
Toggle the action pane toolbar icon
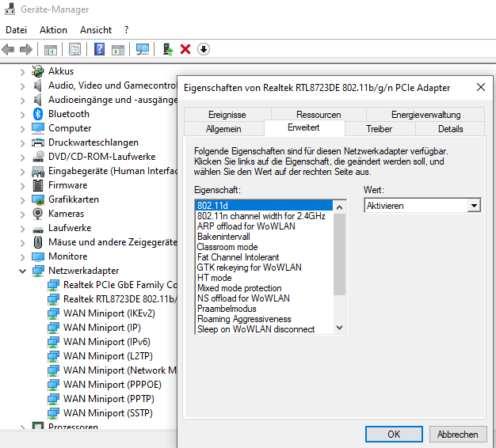point(118,49)
